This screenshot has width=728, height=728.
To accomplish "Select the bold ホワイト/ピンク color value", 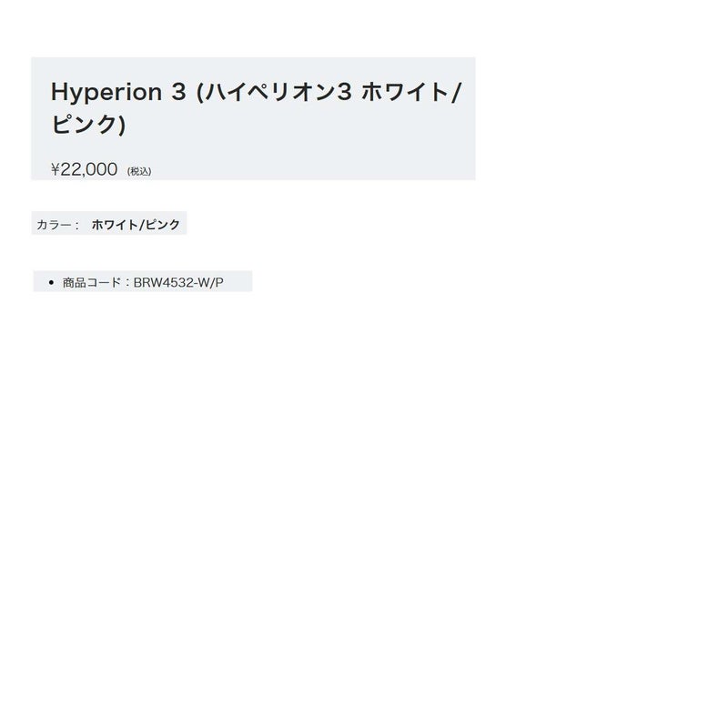I will (136, 225).
